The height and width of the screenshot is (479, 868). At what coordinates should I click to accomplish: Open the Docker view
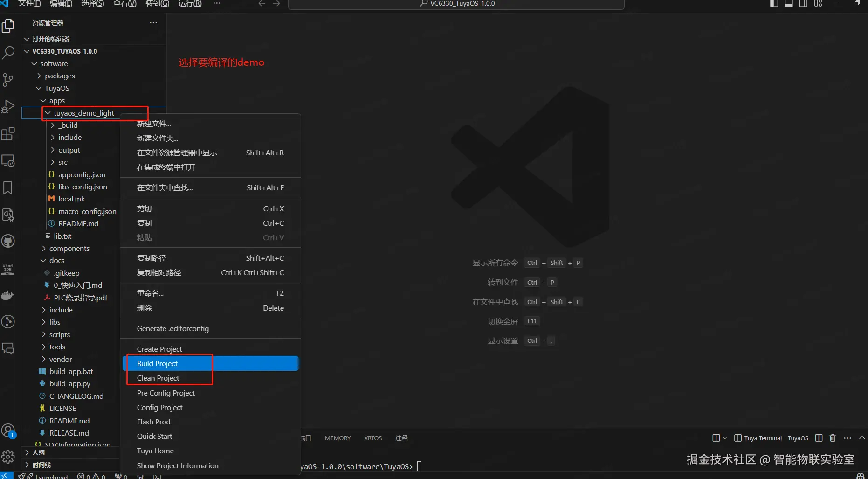coord(8,295)
